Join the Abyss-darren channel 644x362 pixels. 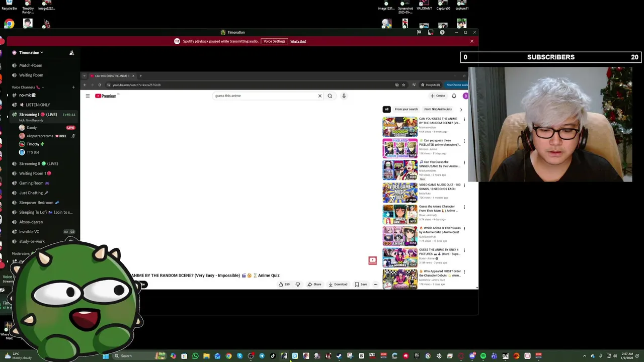(x=31, y=222)
